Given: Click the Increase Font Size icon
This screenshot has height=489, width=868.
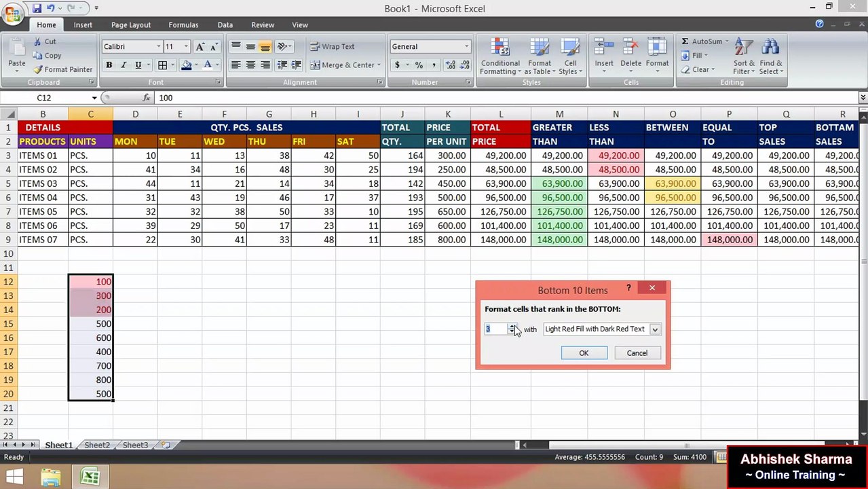Looking at the screenshot, I should [200, 47].
